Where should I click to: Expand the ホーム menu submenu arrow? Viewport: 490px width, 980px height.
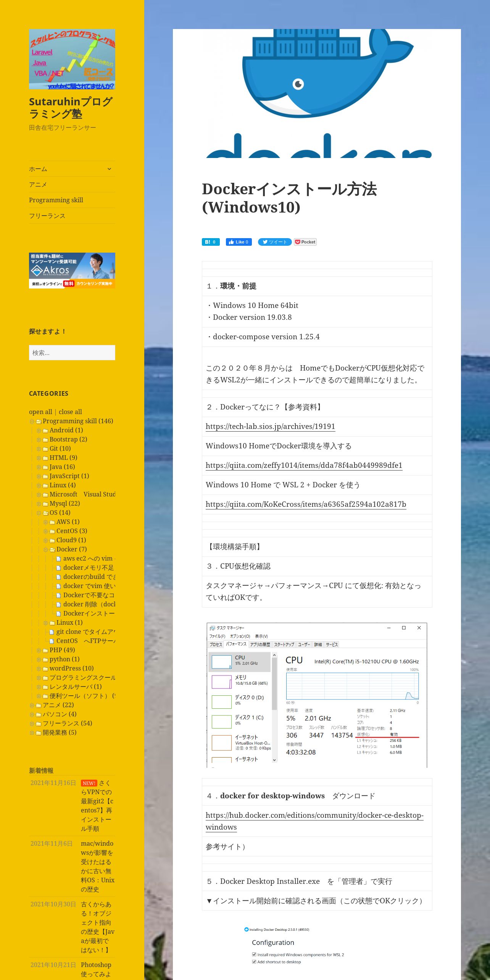coord(109,169)
